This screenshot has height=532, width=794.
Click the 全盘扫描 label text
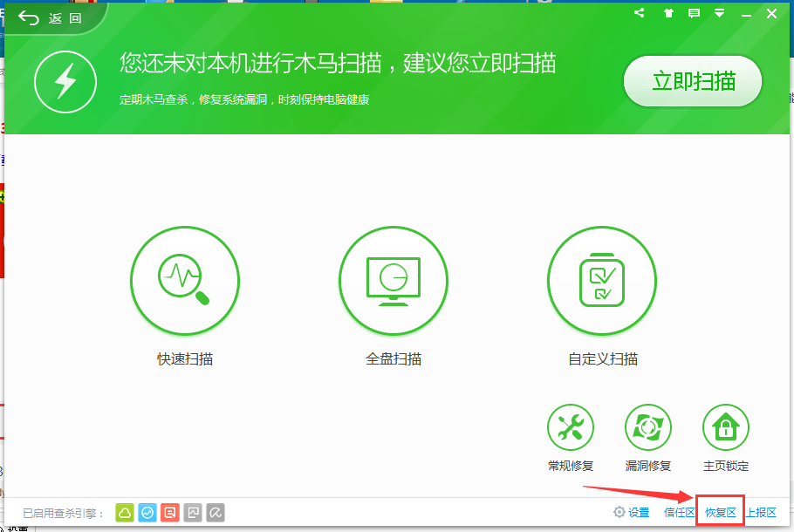point(394,359)
